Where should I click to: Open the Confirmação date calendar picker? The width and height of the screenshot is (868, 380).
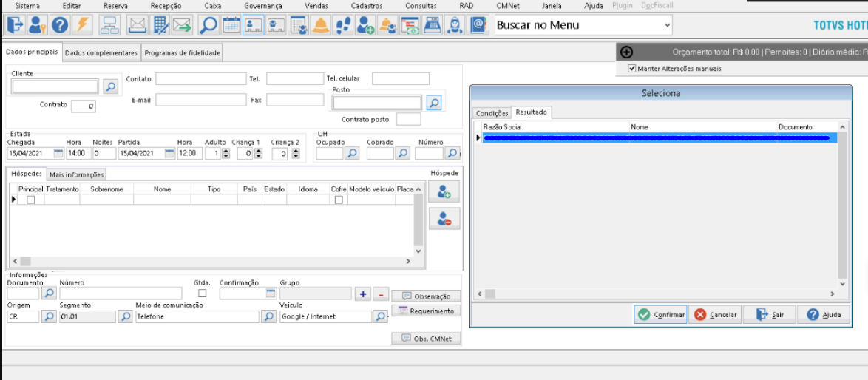(271, 294)
